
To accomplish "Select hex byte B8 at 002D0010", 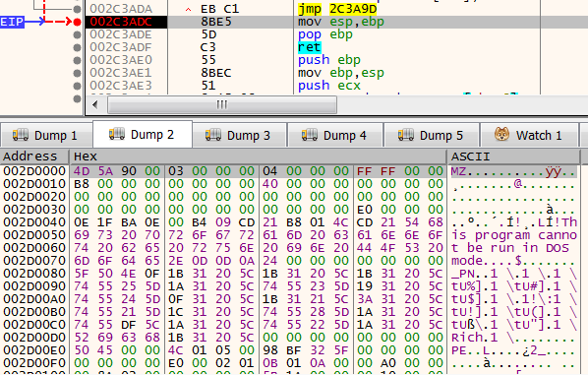I will (x=82, y=184).
